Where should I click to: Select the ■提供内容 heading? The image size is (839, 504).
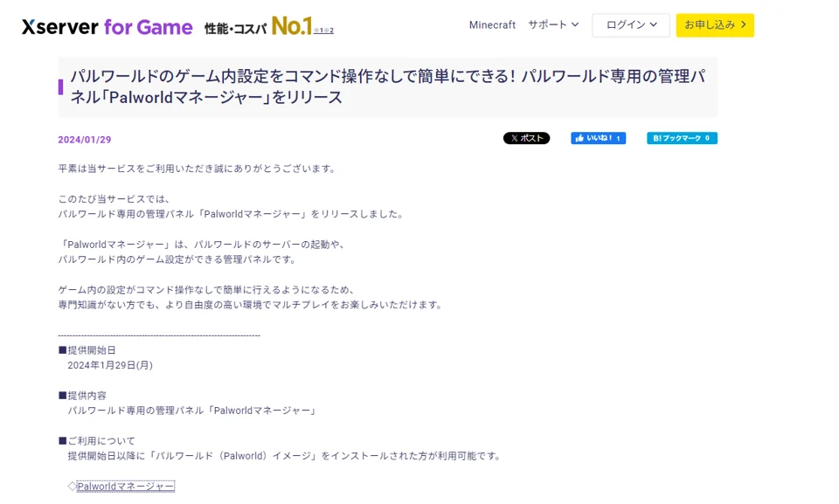click(x=82, y=396)
